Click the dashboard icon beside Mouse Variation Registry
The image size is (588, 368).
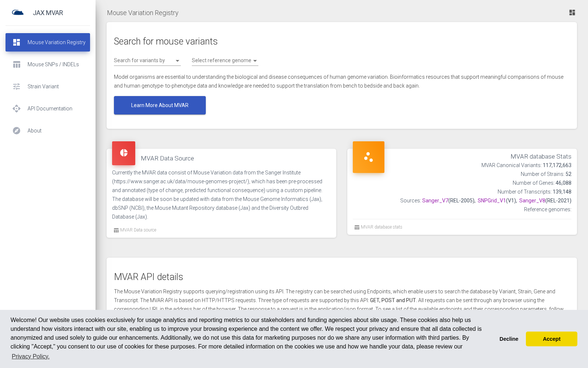17,42
